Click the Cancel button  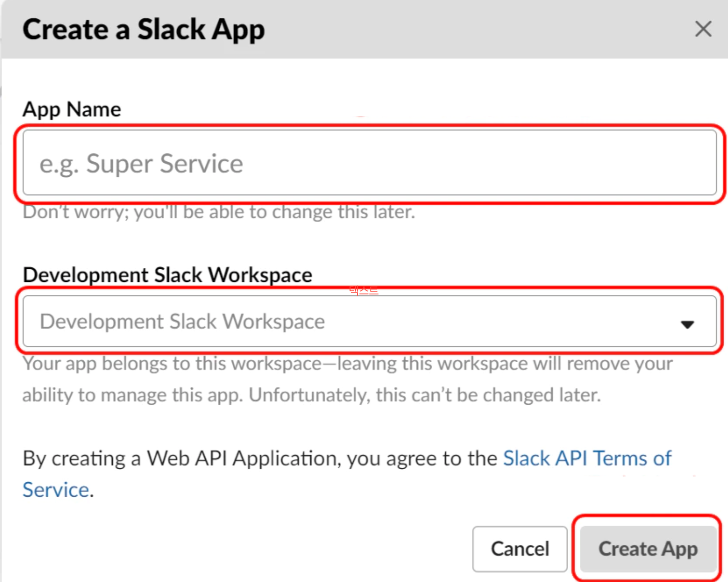520,549
